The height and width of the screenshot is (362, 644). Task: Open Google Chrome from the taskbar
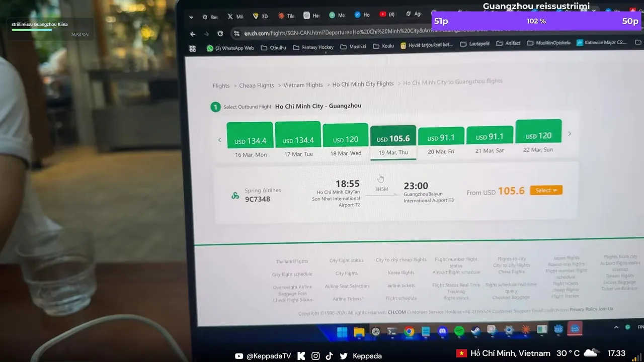coord(409,331)
